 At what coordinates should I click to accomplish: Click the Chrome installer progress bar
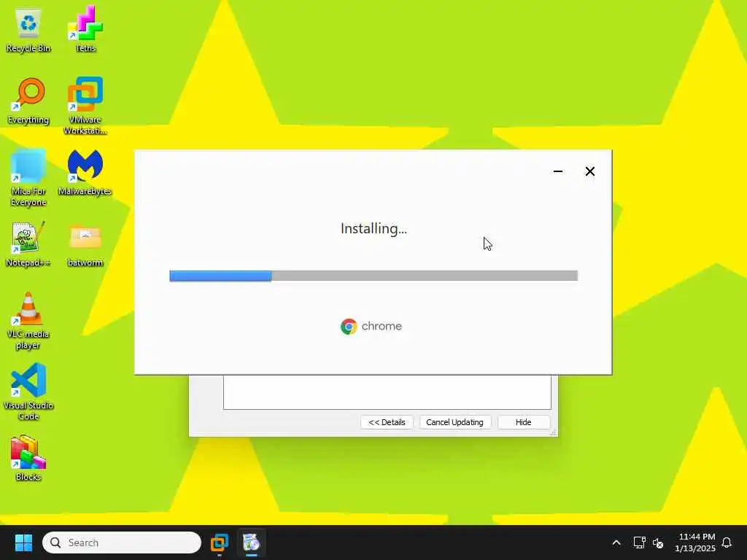tap(373, 276)
